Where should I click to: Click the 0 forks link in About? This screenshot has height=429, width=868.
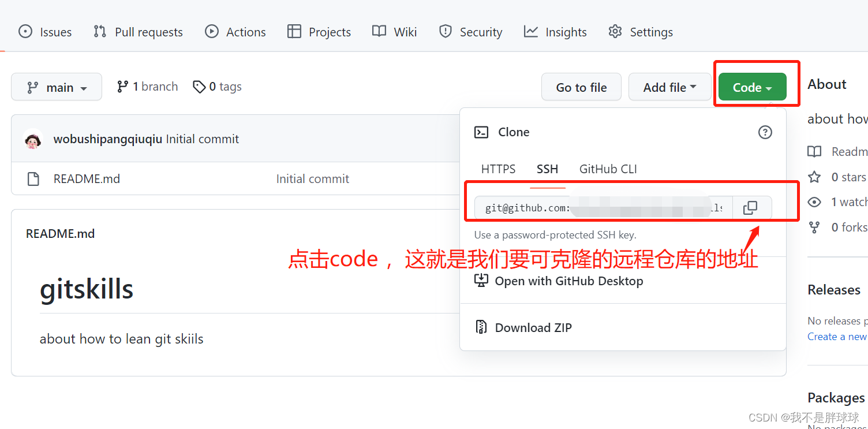pos(849,227)
